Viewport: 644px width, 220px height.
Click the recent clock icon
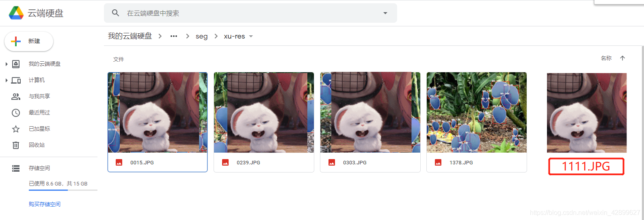pyautogui.click(x=16, y=113)
